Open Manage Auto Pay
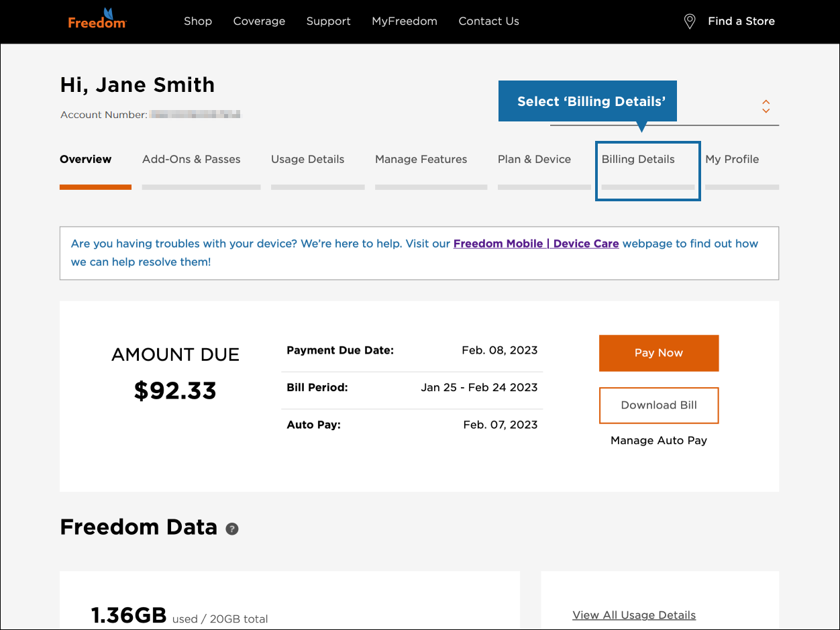This screenshot has width=840, height=630. [x=658, y=440]
